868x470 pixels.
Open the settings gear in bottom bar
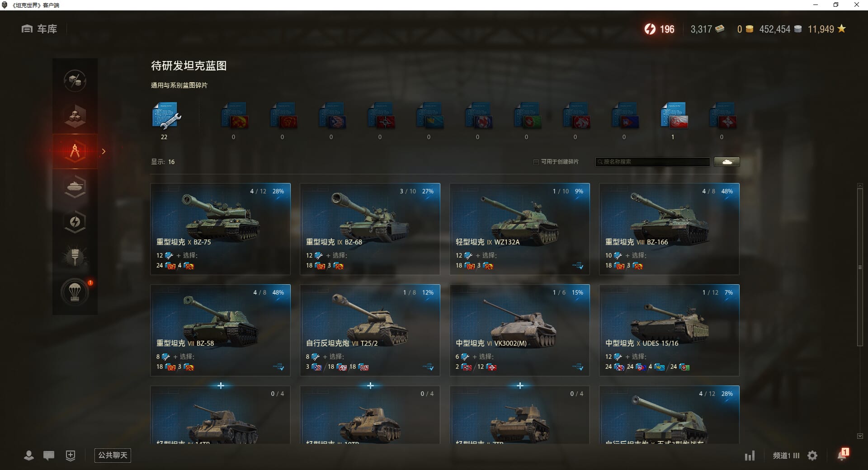(812, 456)
